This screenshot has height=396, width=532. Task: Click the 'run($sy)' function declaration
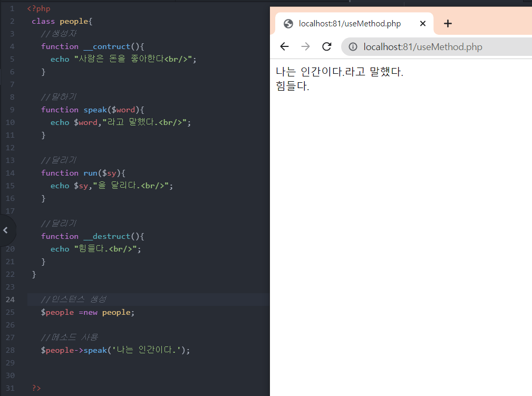coord(83,173)
